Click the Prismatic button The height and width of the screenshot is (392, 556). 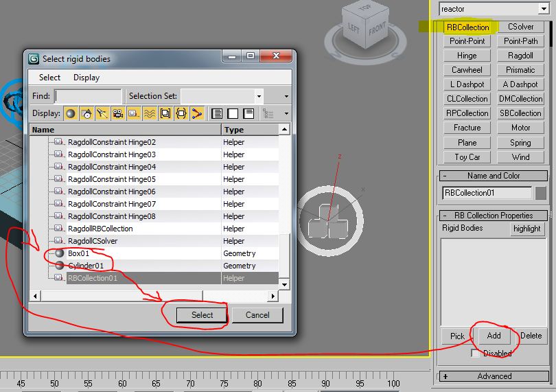point(520,70)
